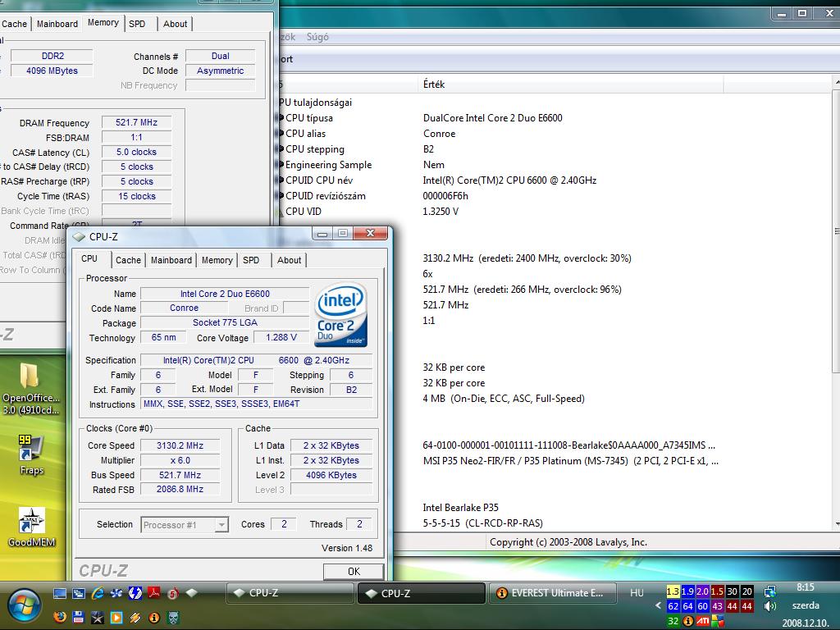Open the star icon in quick launch
Image resolution: width=840 pixels, height=630 pixels.
click(98, 618)
